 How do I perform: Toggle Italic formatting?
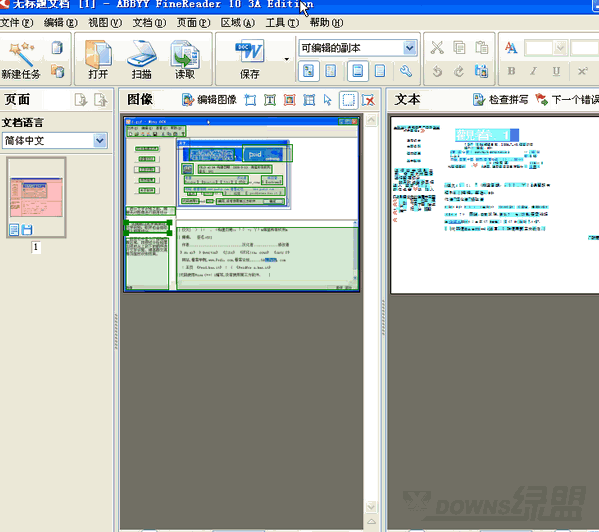(533, 71)
